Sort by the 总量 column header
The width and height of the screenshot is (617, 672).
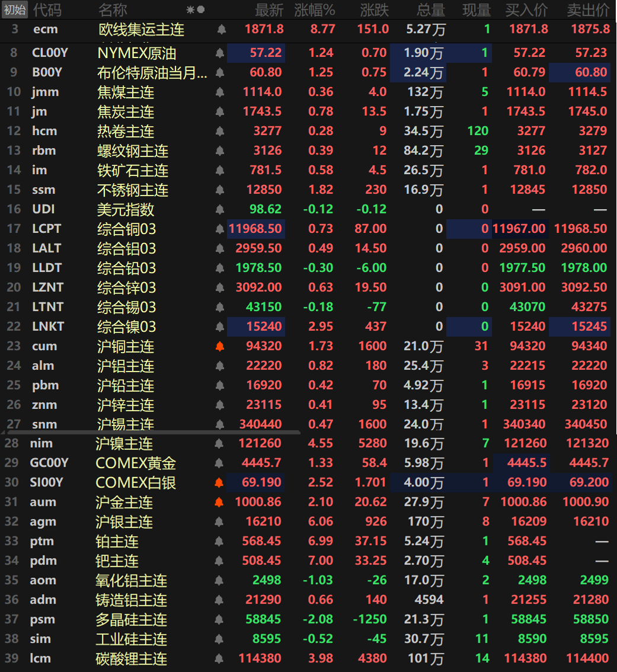[430, 9]
